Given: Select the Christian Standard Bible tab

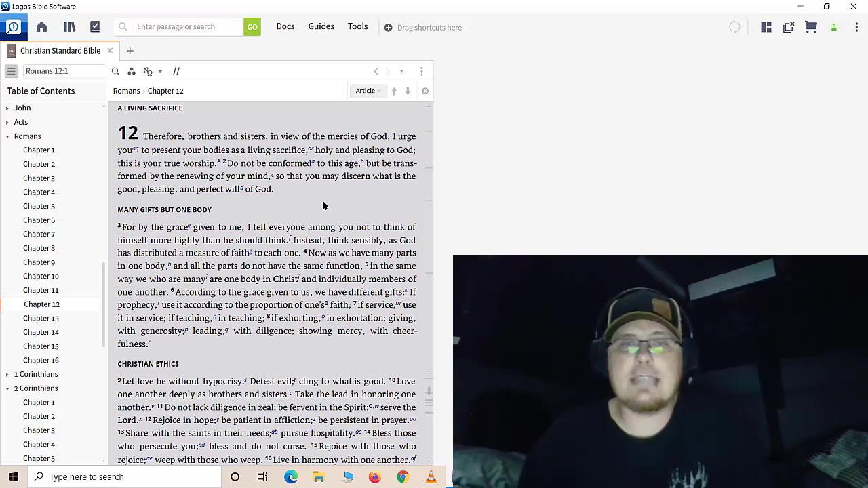Looking at the screenshot, I should [60, 51].
